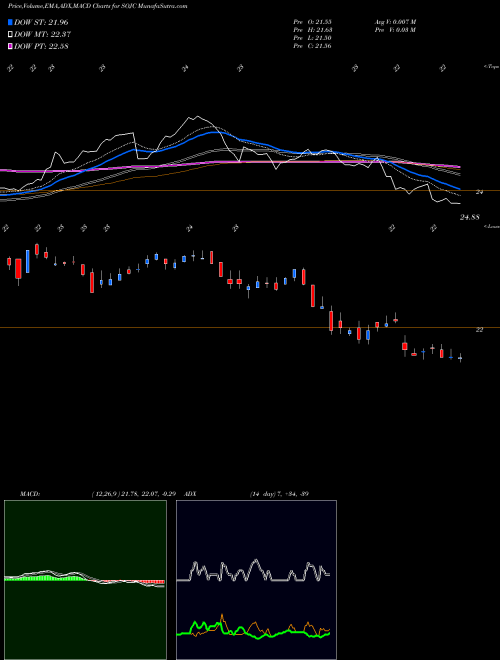Click the 'Pre L: 21.30' low value
Screen dimensions: 500x660
[x=313, y=38]
